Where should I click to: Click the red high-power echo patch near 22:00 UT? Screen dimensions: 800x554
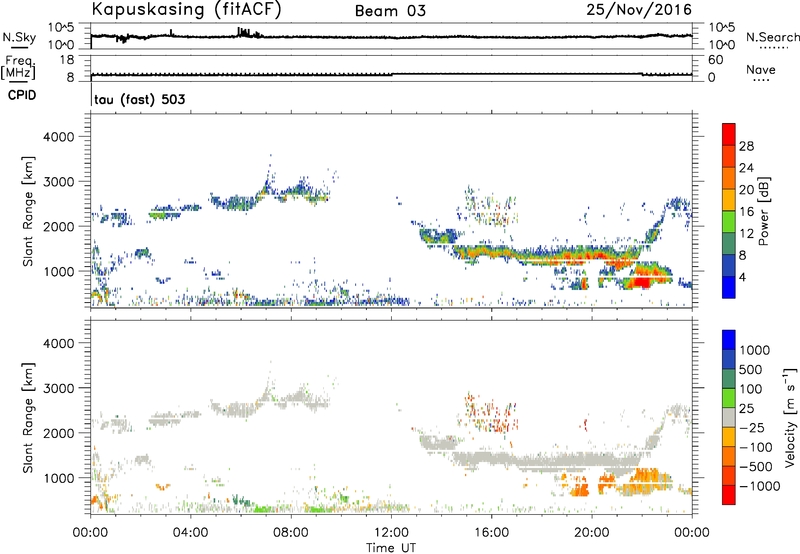tap(641, 282)
